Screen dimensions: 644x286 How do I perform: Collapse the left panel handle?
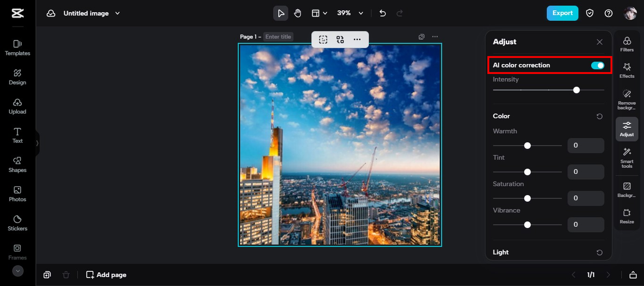coord(37,143)
